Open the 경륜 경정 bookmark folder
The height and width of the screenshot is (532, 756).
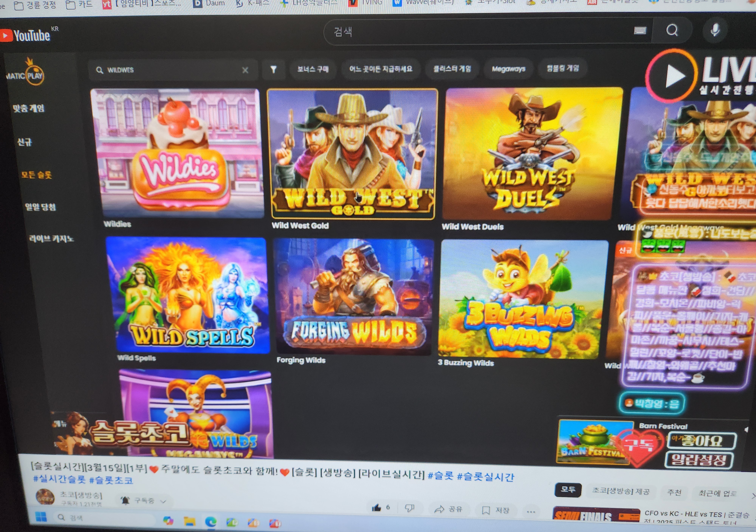click(35, 5)
